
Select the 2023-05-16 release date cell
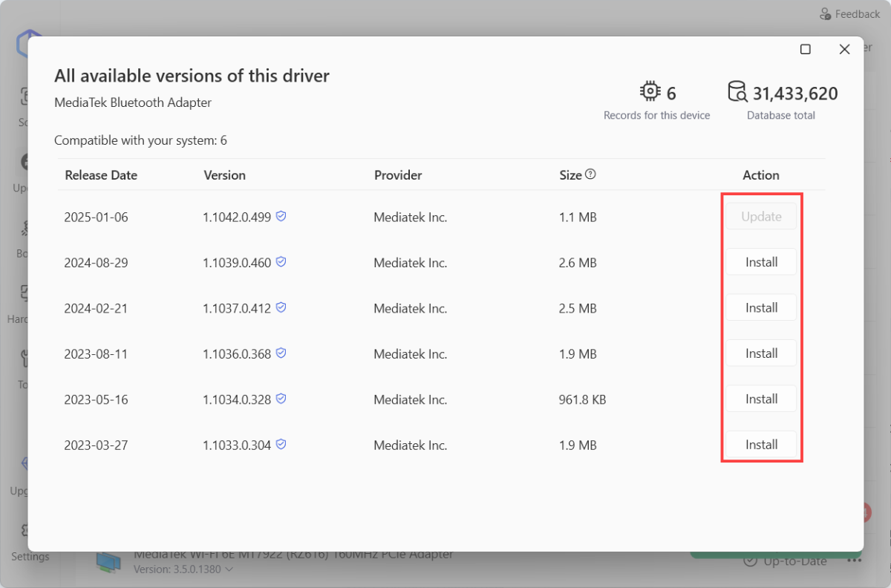tap(96, 400)
